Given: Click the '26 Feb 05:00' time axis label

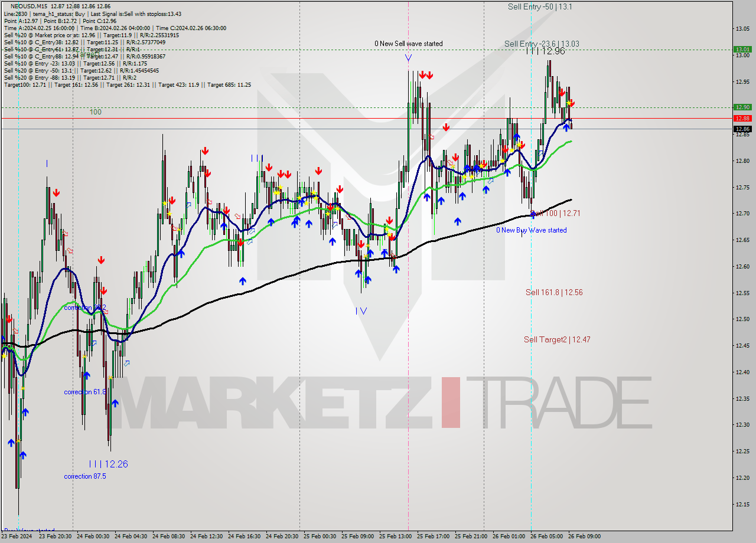Looking at the screenshot, I should (546, 537).
